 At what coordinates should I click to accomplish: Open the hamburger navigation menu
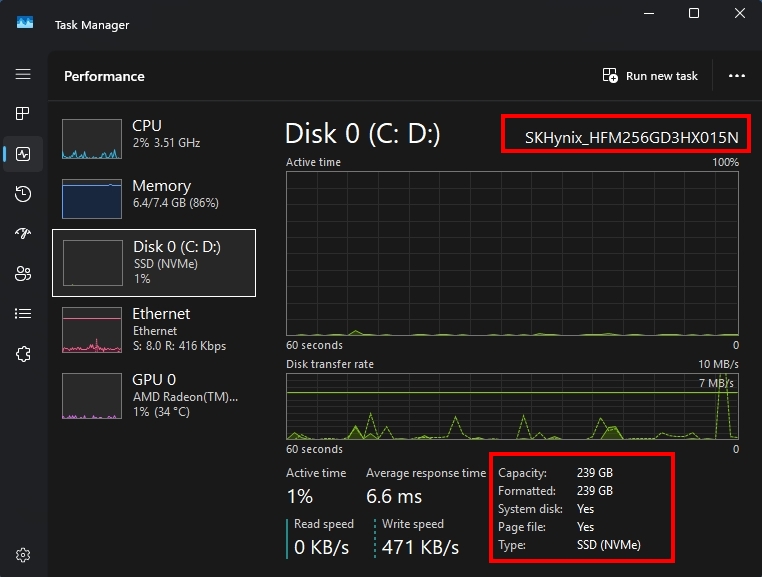23,74
